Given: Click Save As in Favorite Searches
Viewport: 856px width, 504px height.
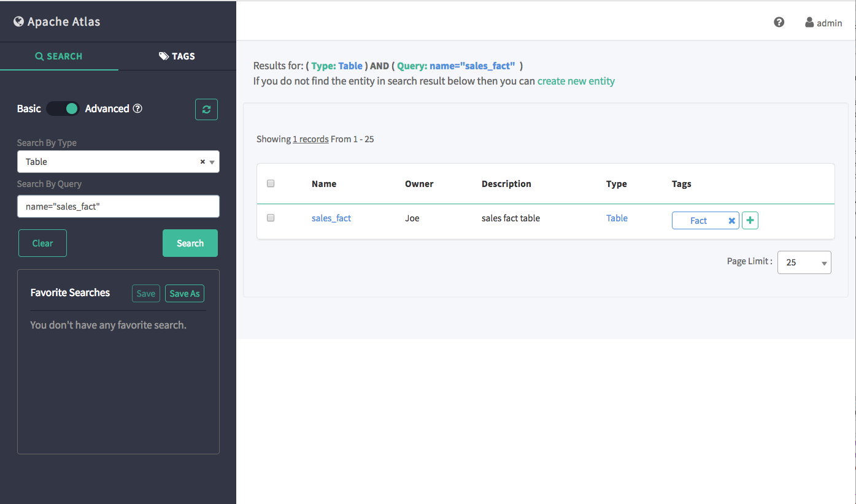Looking at the screenshot, I should pos(185,294).
